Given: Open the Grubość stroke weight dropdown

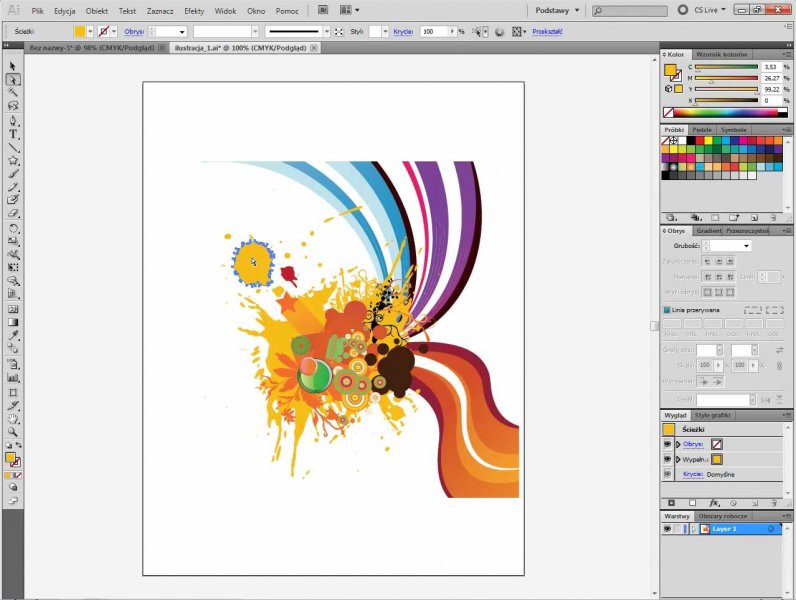Looking at the screenshot, I should click(x=745, y=246).
